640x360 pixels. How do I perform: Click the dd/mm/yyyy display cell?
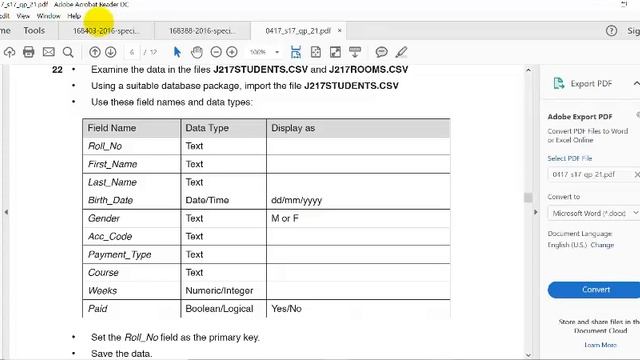click(x=358, y=200)
